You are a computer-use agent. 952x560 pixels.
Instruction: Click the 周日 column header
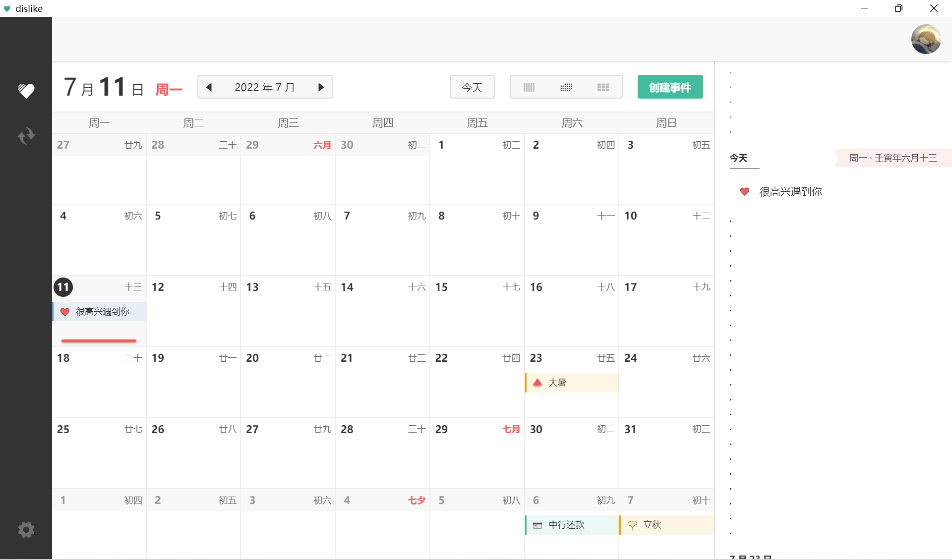[666, 123]
